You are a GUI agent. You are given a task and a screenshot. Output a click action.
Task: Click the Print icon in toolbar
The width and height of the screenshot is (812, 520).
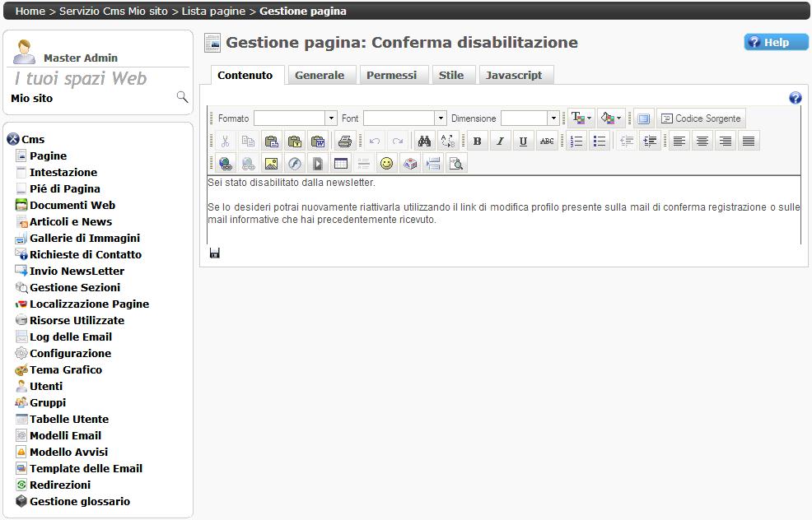[x=345, y=142]
